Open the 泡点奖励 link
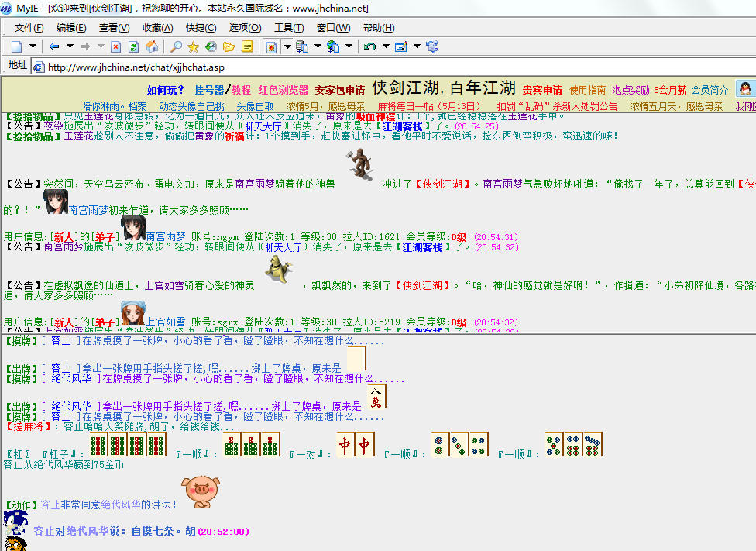This screenshot has width=756, height=551. (631, 90)
